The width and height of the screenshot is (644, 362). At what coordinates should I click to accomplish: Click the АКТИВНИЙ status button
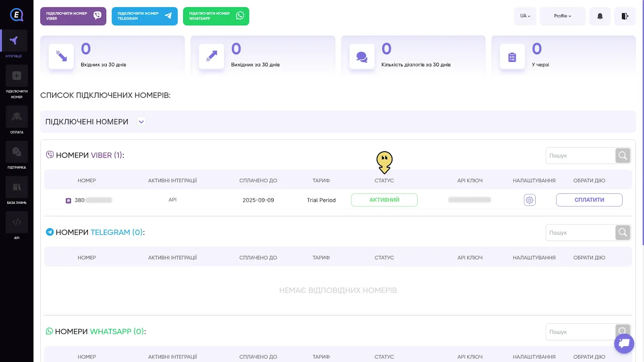(x=384, y=200)
